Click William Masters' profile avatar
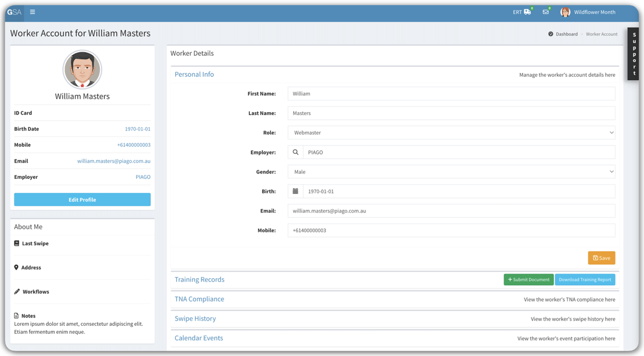The width and height of the screenshot is (644, 356). (82, 69)
